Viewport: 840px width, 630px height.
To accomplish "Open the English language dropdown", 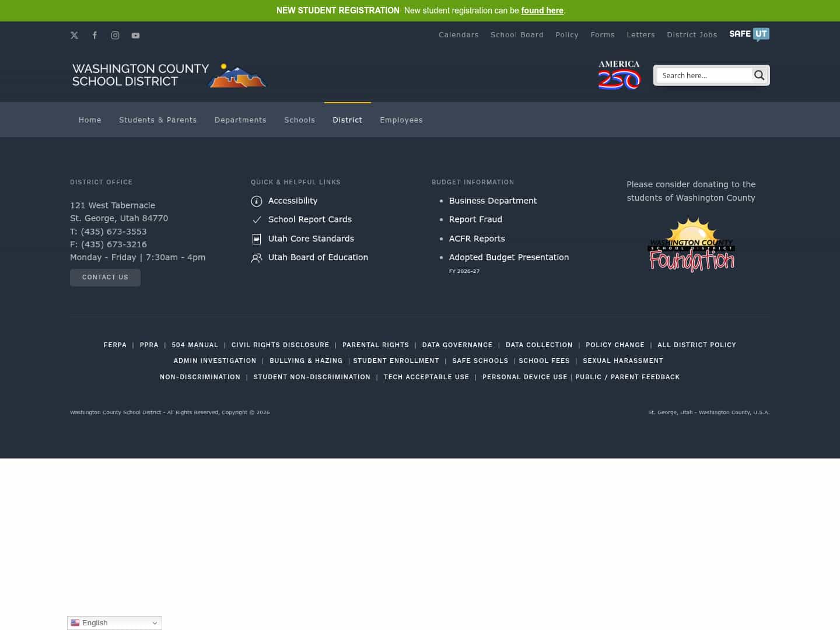I will pos(114,623).
